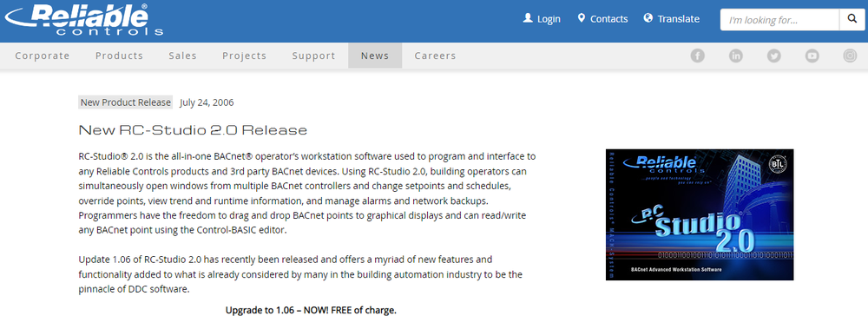Visit the LinkedIn page icon

pyautogui.click(x=736, y=56)
